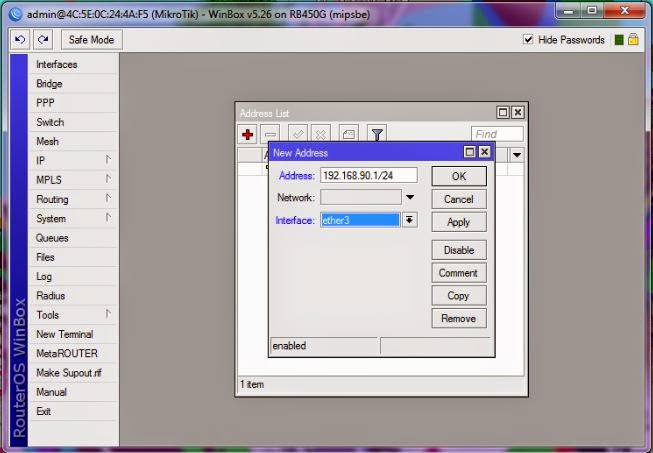Maximize the New Address dialog

[x=469, y=152]
